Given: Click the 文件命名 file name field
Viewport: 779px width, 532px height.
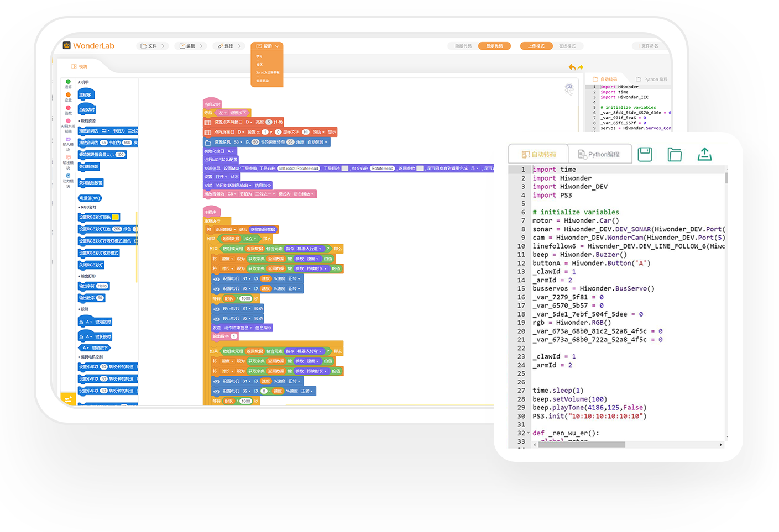Looking at the screenshot, I should coord(650,46).
